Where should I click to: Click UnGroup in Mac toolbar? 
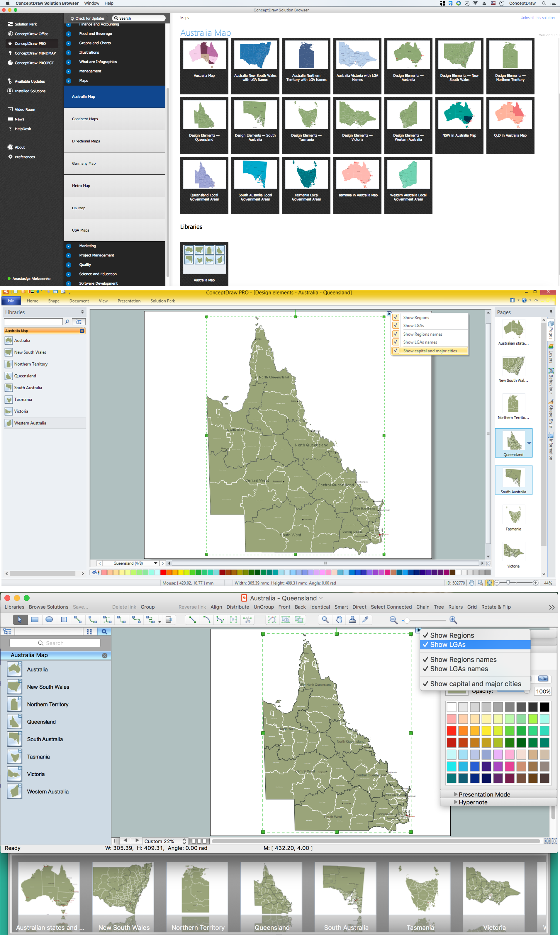tap(263, 607)
